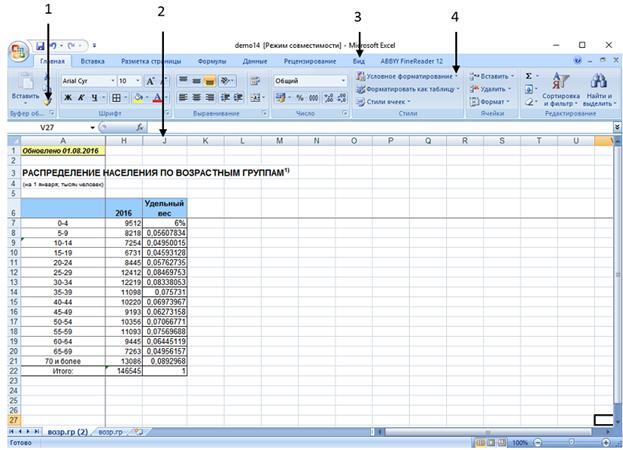623x450 pixels.
Task: Switch to the Вставка ribbon tab
Action: [x=92, y=61]
